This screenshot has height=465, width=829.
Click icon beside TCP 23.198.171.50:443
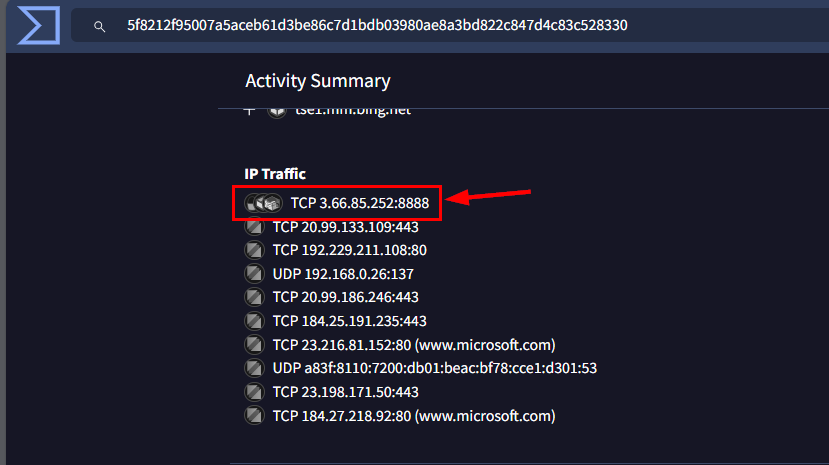[x=254, y=392]
